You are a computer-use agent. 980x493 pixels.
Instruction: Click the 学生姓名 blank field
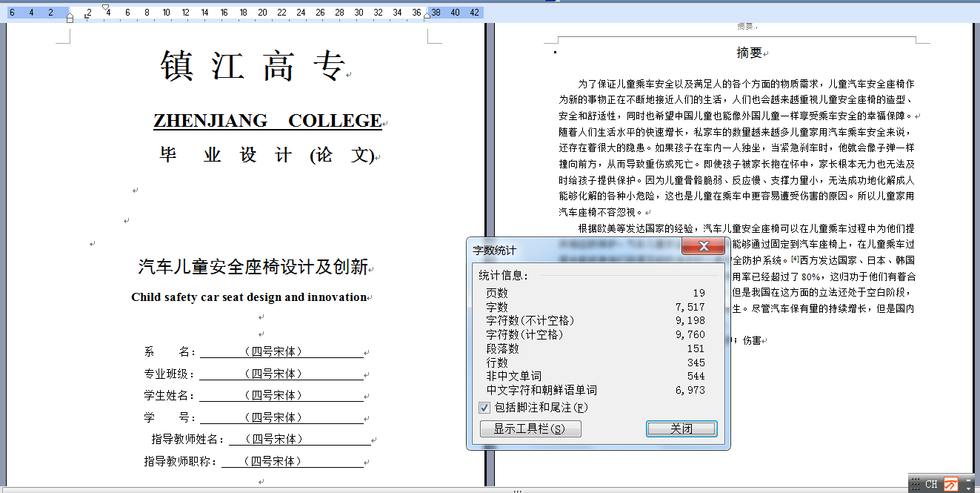(281, 395)
